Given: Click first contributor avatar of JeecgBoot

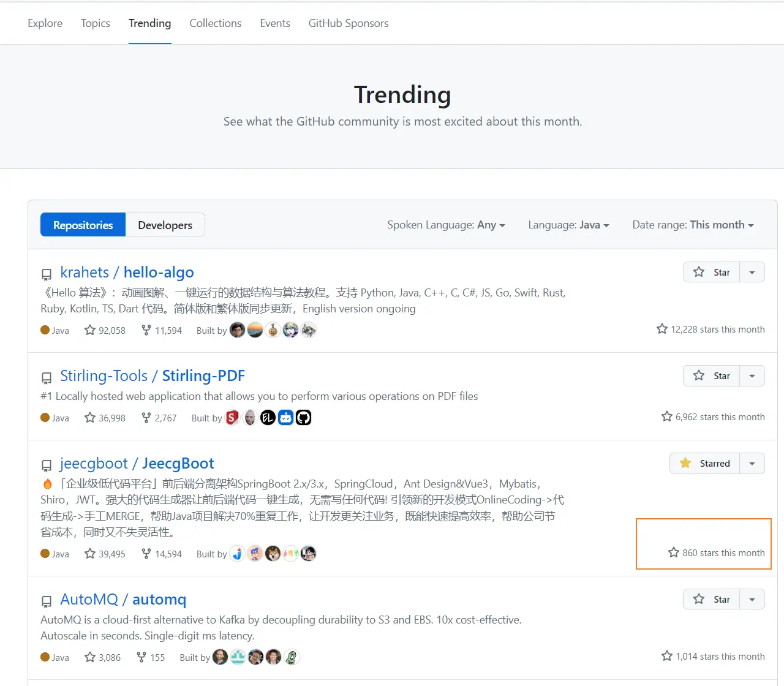Looking at the screenshot, I should coord(238,554).
